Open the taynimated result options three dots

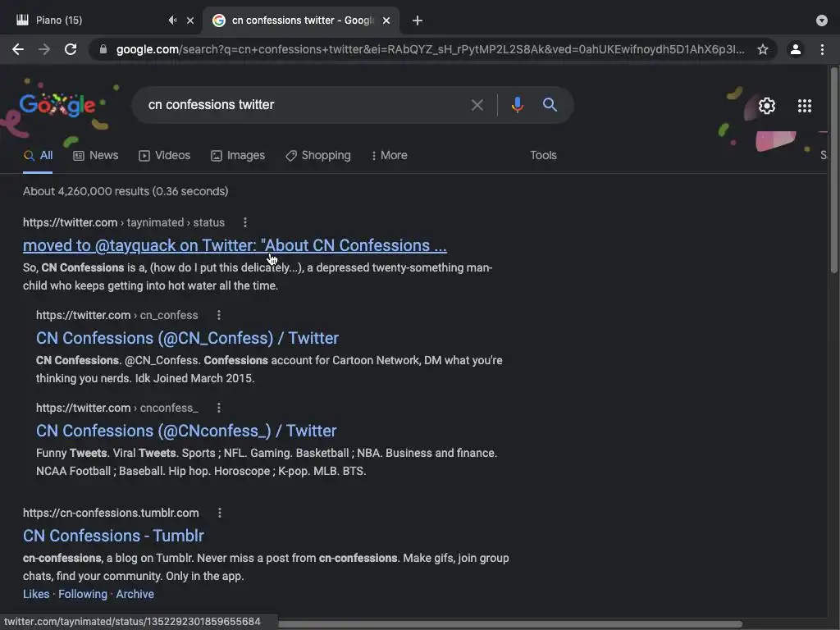tap(244, 222)
